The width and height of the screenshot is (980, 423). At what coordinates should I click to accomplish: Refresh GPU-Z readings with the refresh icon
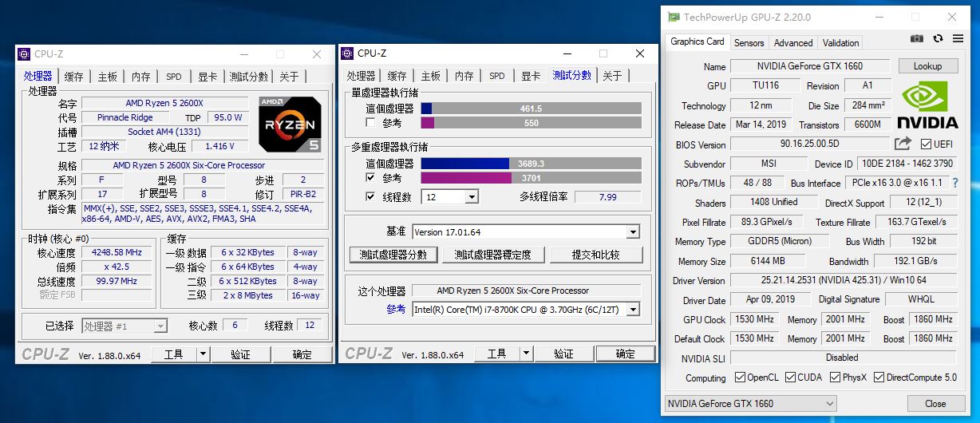tap(938, 38)
